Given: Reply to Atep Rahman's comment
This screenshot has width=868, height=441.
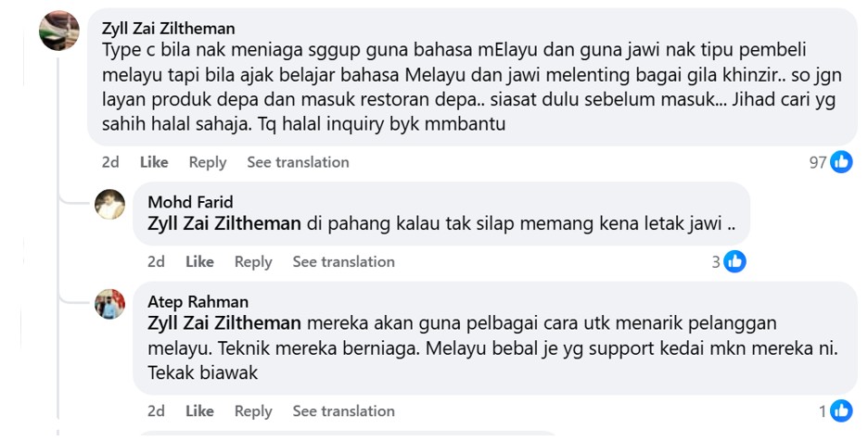Looking at the screenshot, I should 253,411.
